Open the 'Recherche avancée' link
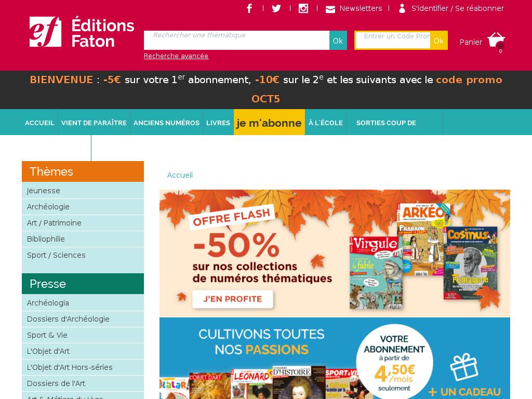The width and height of the screenshot is (532, 399). click(x=176, y=56)
